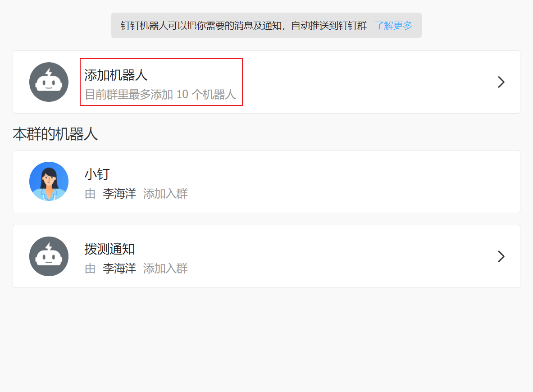Click the 拨测通知 robot icon

pos(49,256)
